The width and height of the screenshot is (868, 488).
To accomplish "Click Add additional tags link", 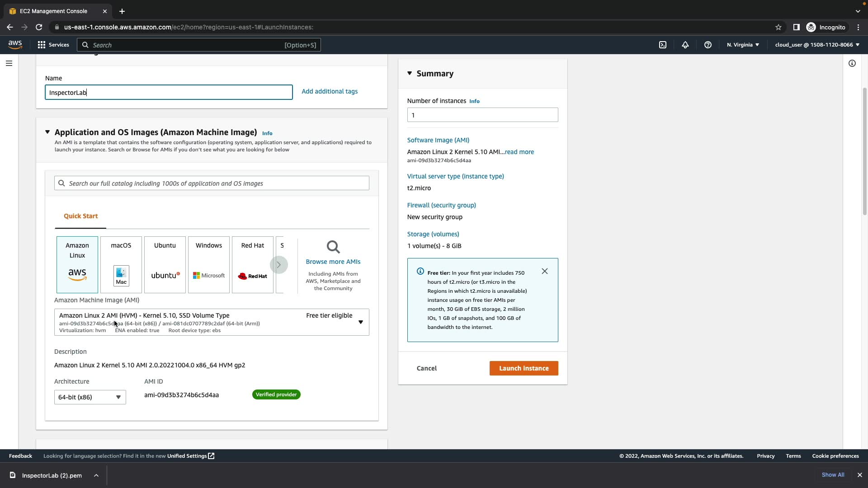I will coord(330,91).
